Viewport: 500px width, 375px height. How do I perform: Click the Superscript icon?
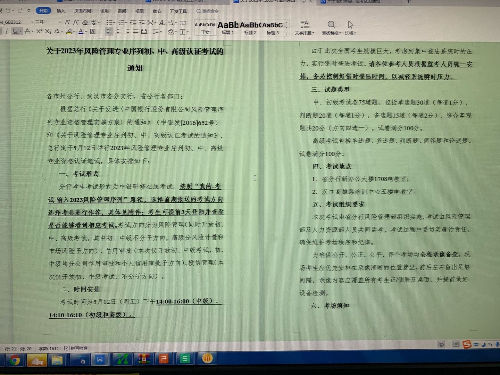coord(39,31)
